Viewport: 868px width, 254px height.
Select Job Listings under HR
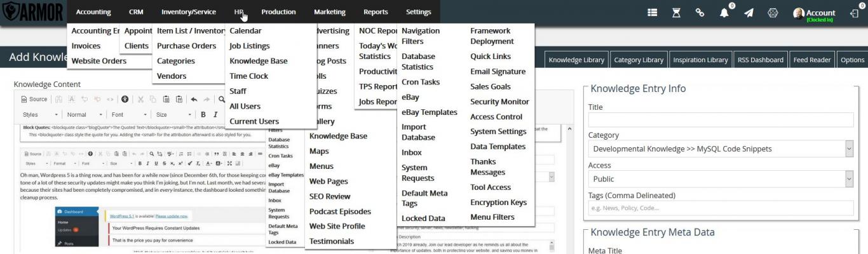[250, 46]
